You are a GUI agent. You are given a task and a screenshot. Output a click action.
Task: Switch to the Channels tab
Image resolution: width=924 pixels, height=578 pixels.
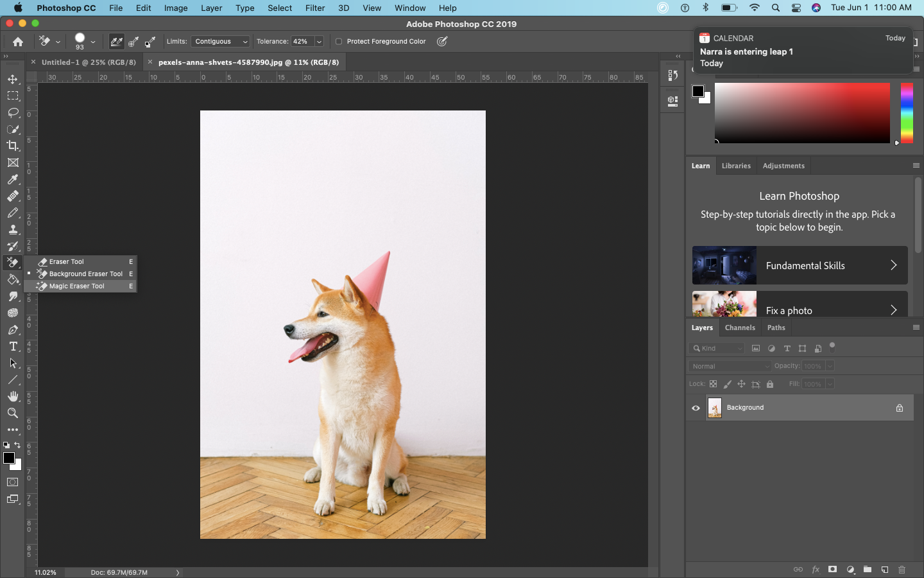(x=740, y=328)
